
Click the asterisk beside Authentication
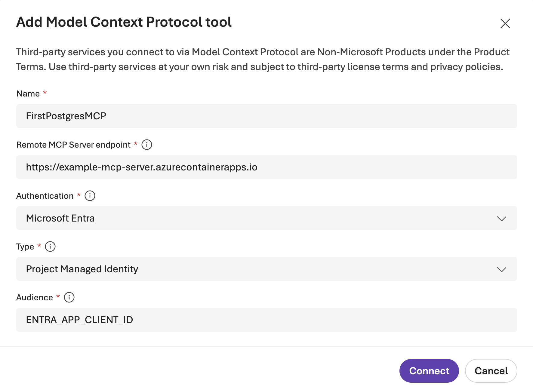[x=79, y=196]
